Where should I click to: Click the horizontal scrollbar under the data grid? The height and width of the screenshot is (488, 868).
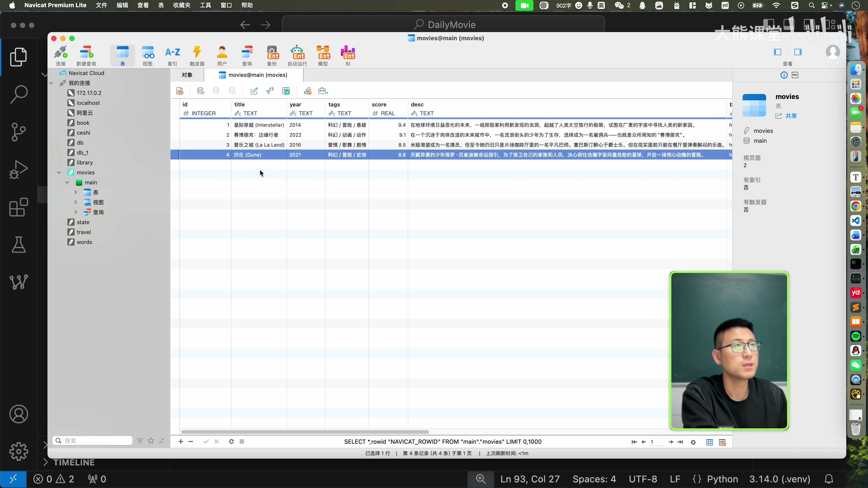click(x=305, y=432)
